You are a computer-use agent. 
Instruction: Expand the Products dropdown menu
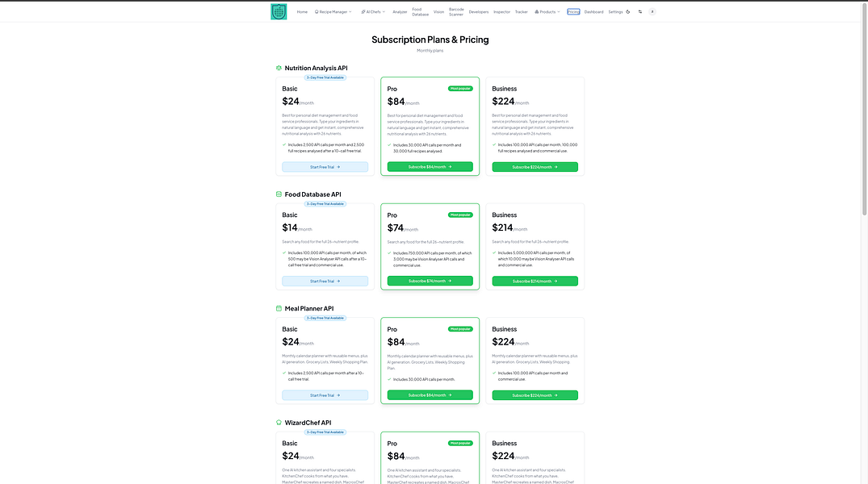click(x=547, y=11)
